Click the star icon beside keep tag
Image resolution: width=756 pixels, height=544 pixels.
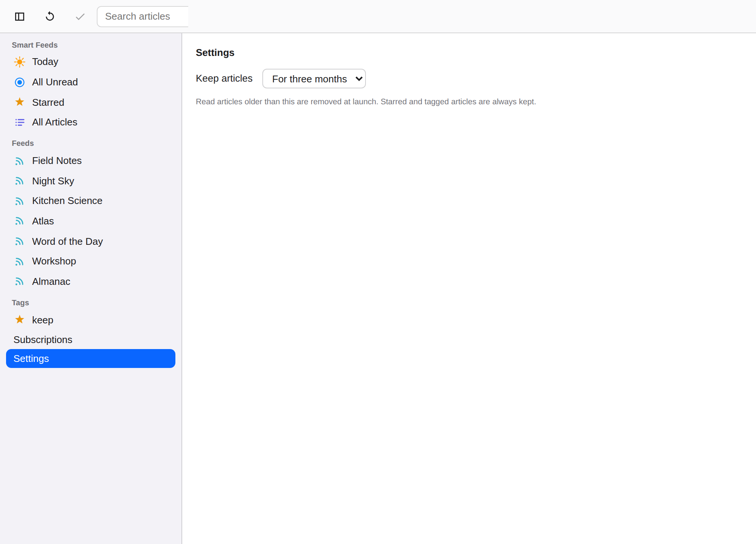pos(20,320)
